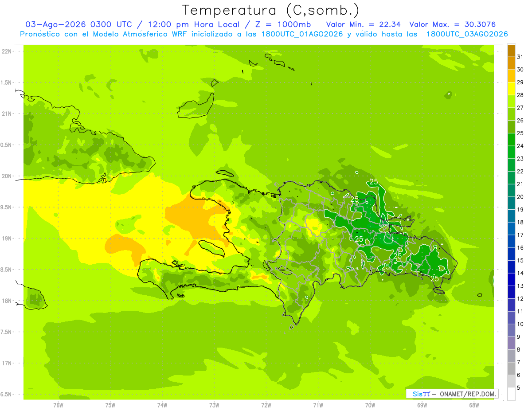The width and height of the screenshot is (532, 411).
Task: Pick the legend swatch between 12 and 13
Action: pyautogui.click(x=511, y=292)
